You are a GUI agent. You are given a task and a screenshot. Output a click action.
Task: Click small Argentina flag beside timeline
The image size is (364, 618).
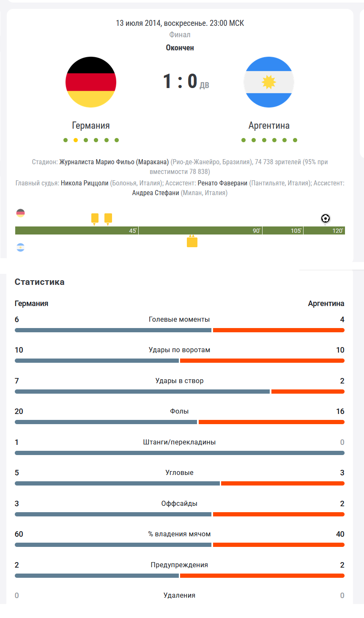20,248
